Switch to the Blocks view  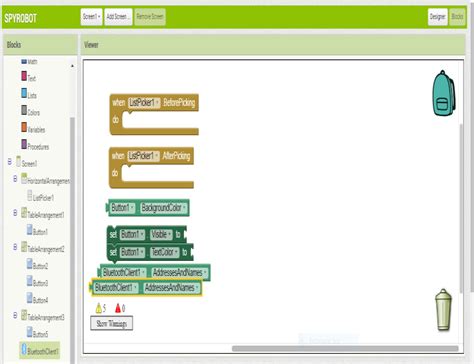[x=457, y=17]
